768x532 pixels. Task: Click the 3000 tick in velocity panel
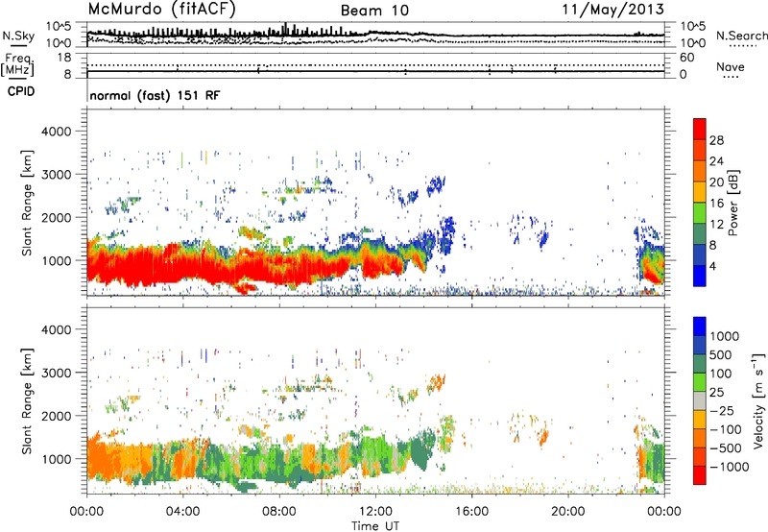click(56, 373)
